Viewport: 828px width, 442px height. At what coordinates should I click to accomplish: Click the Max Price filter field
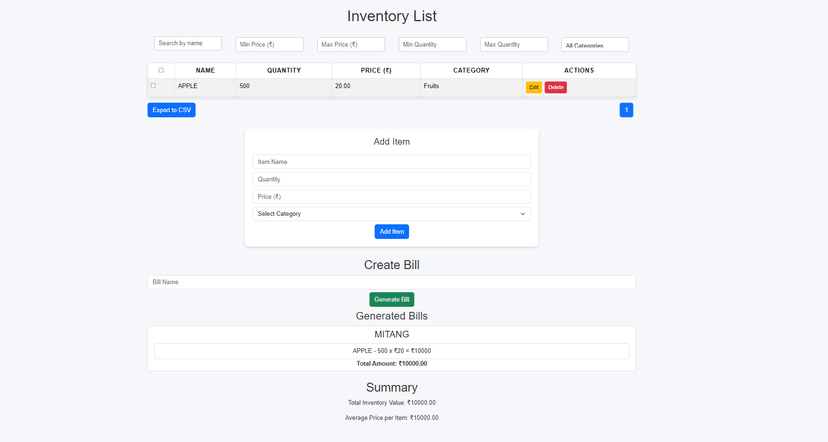coord(351,45)
